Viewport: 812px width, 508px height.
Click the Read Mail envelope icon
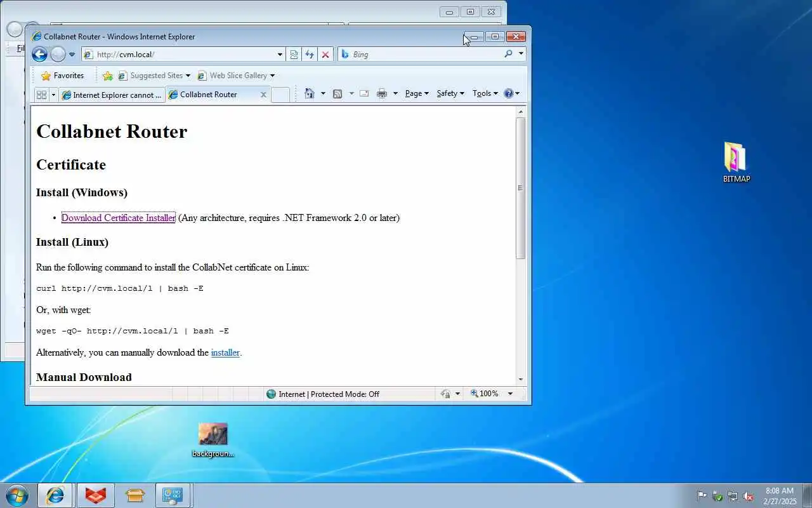coord(364,93)
